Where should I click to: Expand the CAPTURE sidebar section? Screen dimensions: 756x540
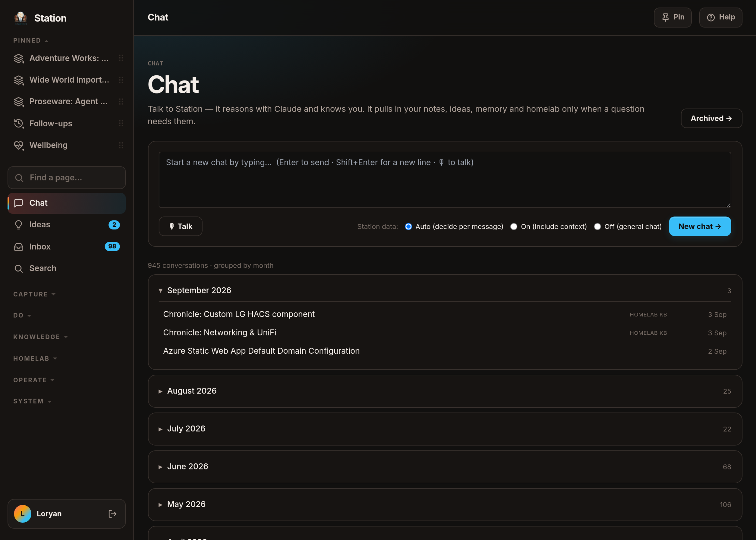pos(34,294)
